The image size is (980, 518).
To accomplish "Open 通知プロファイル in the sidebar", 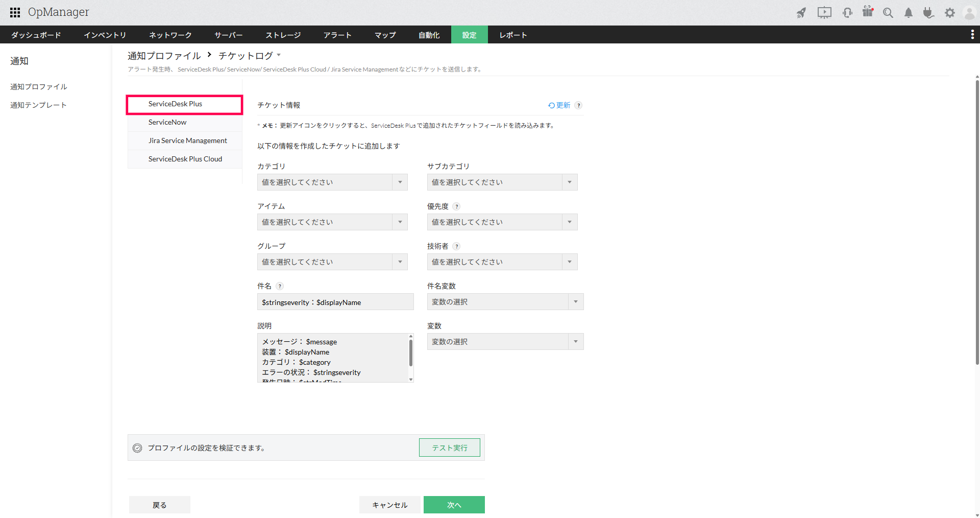I will (x=39, y=87).
